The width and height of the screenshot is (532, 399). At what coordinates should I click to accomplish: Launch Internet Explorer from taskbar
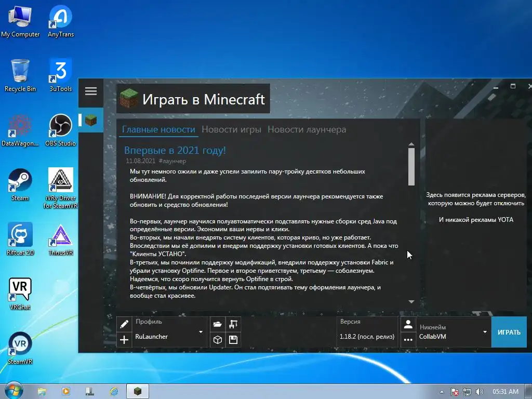point(114,392)
